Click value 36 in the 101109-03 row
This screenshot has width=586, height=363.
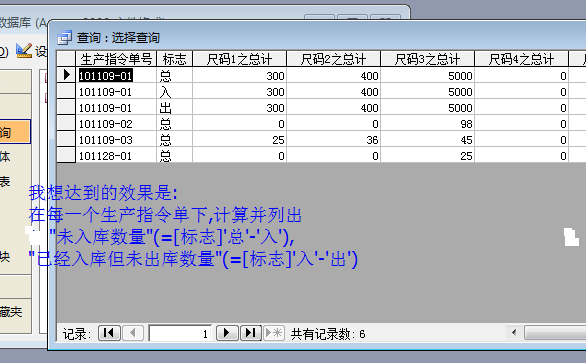click(x=334, y=139)
